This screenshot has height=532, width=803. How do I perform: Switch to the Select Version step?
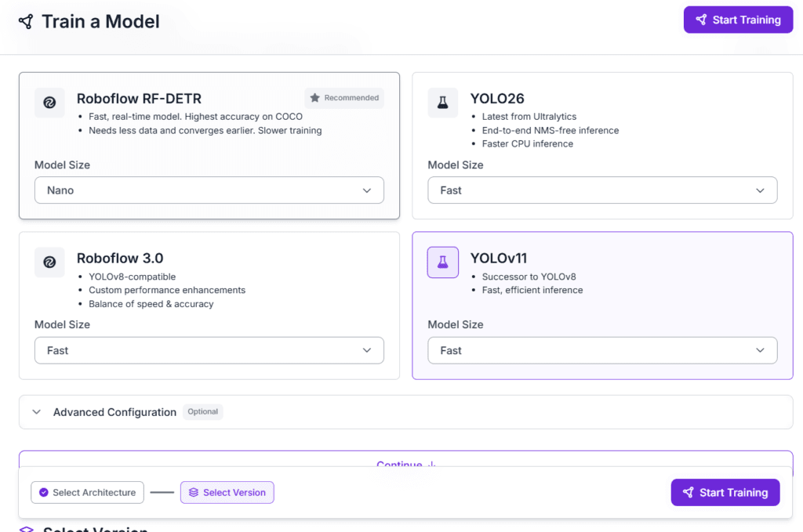coord(227,493)
